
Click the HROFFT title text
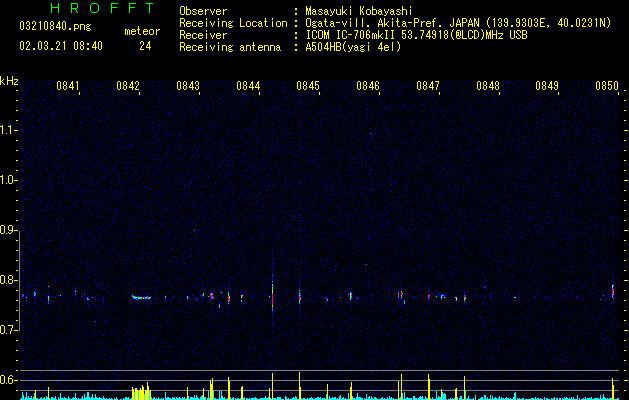[102, 8]
